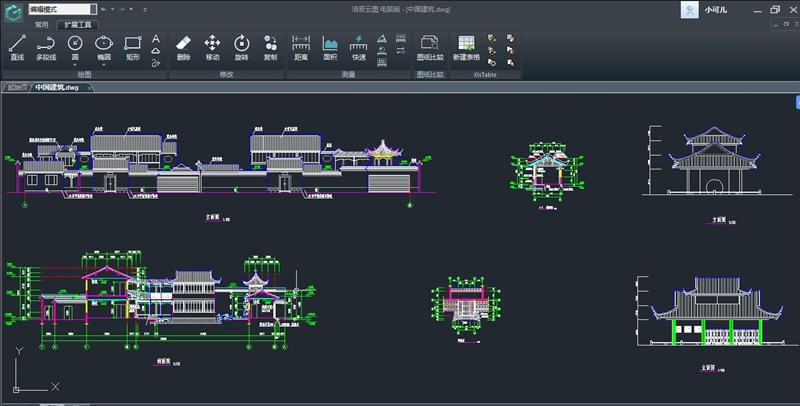Measure with the 面积 (Area) tool

(330, 47)
